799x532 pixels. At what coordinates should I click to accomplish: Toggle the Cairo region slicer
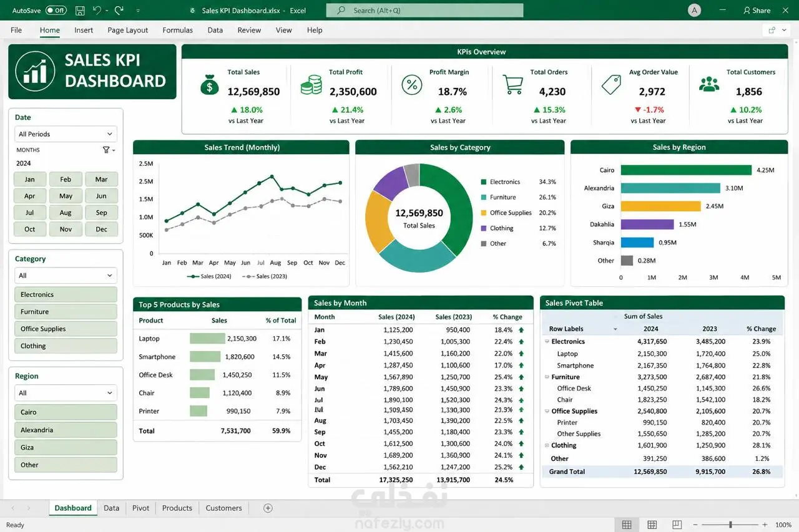(66, 412)
